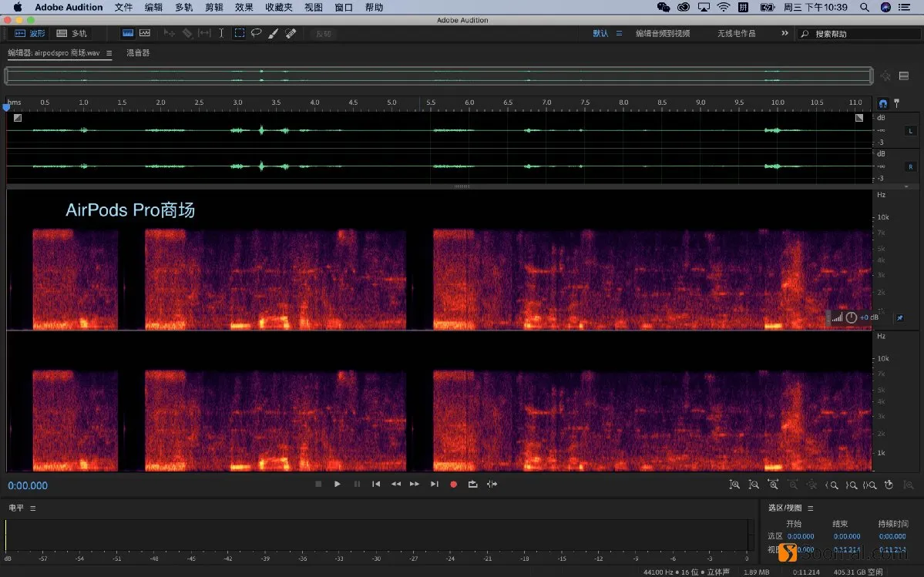Click the WeChat menu bar icon

tap(664, 7)
